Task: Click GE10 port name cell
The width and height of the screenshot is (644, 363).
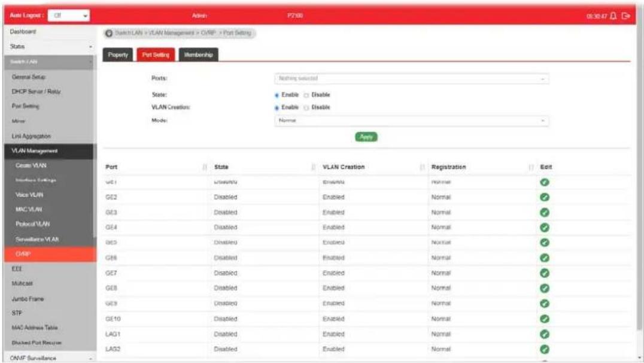Action: coord(113,319)
